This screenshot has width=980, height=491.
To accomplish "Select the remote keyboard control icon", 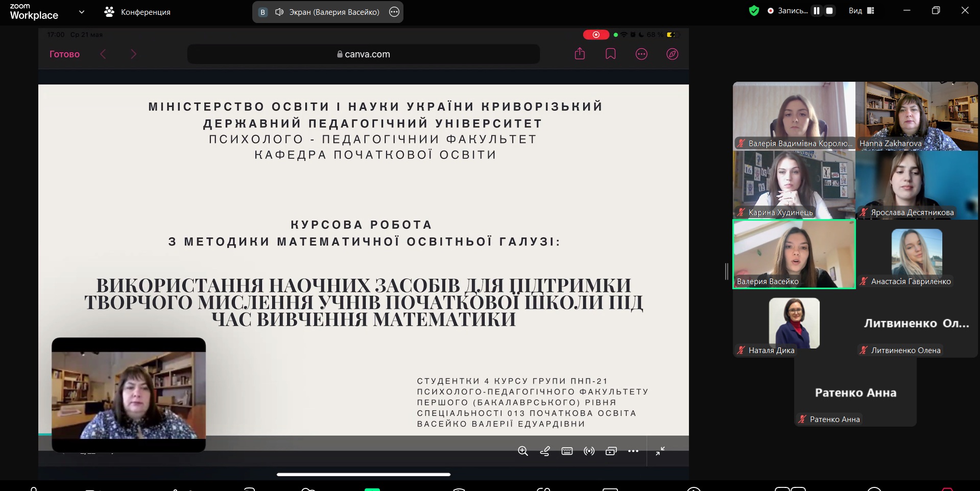I will pos(567,451).
